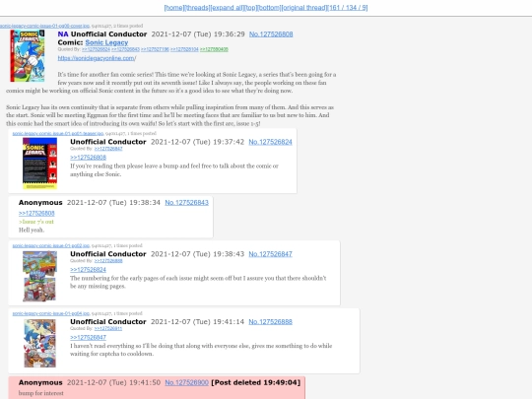The image size is (532, 399).
Task: Jump using the [bottom] link
Action: click(x=269, y=8)
